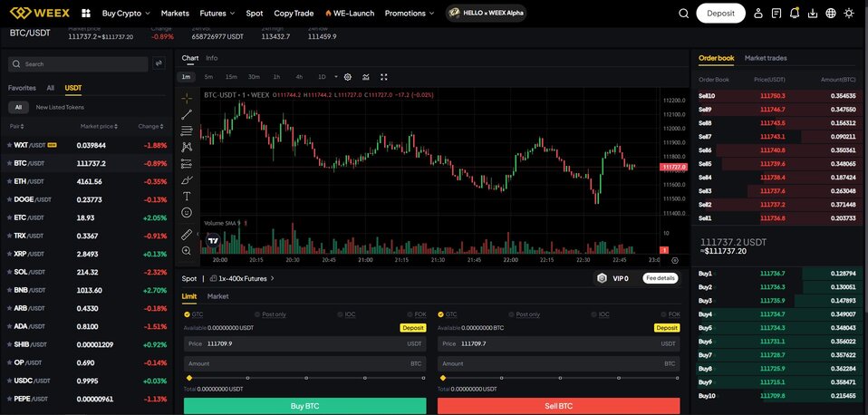Open chart axis settings at bottom right
The height and width of the screenshot is (415, 868).
point(675,260)
